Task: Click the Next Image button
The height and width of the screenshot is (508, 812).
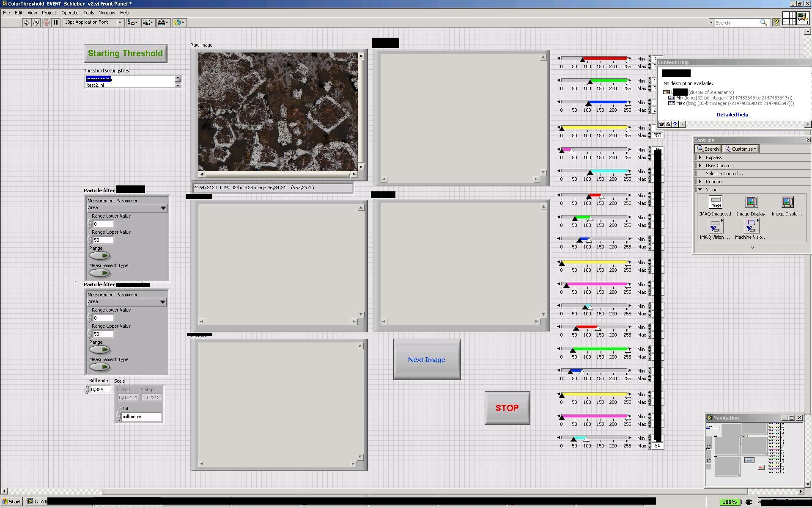Action: (x=427, y=359)
